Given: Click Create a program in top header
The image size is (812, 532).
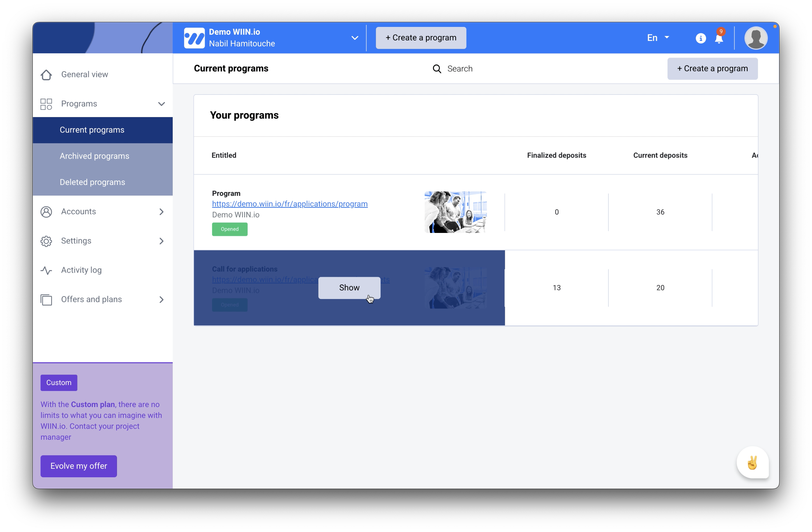Looking at the screenshot, I should coord(421,38).
